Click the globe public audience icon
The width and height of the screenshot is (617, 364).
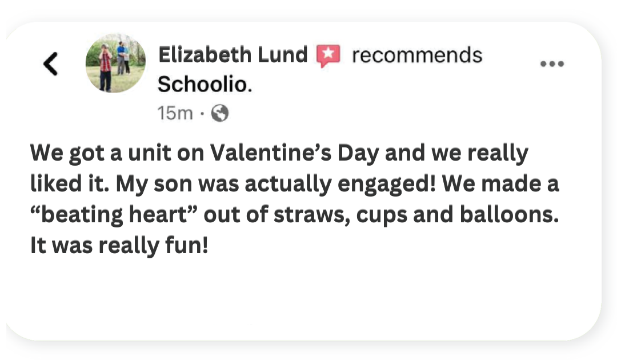pos(220,114)
